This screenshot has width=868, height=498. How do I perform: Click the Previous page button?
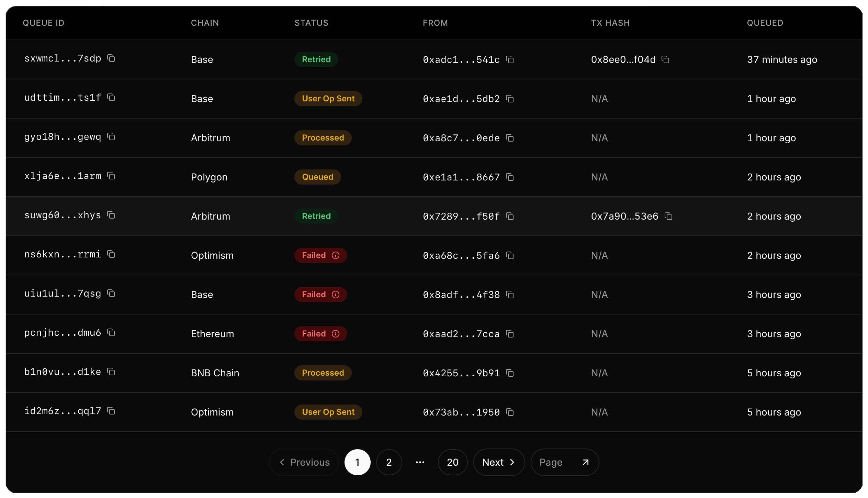304,462
